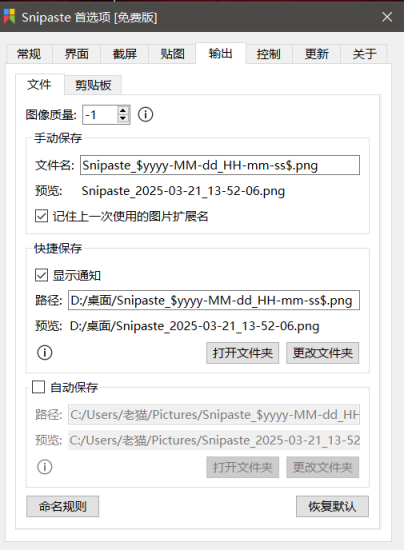Uncheck the 显示通知 checkbox
This screenshot has height=550, width=404.
(41, 275)
